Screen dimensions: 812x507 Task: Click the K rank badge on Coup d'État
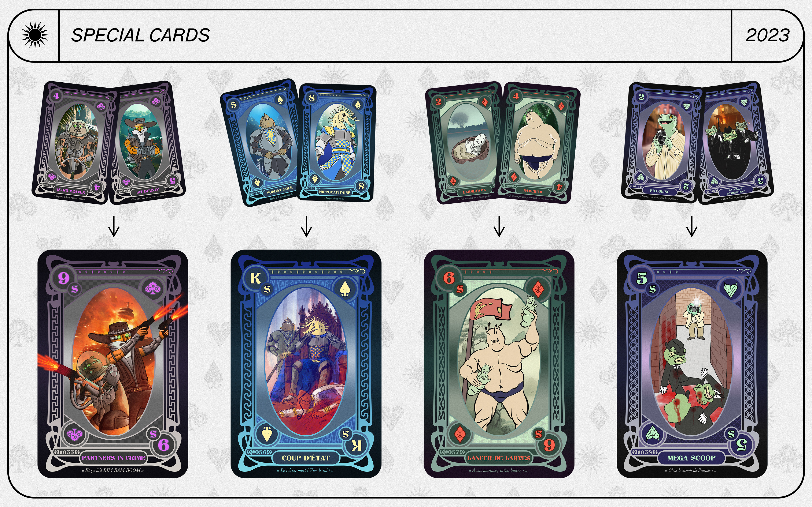255,278
